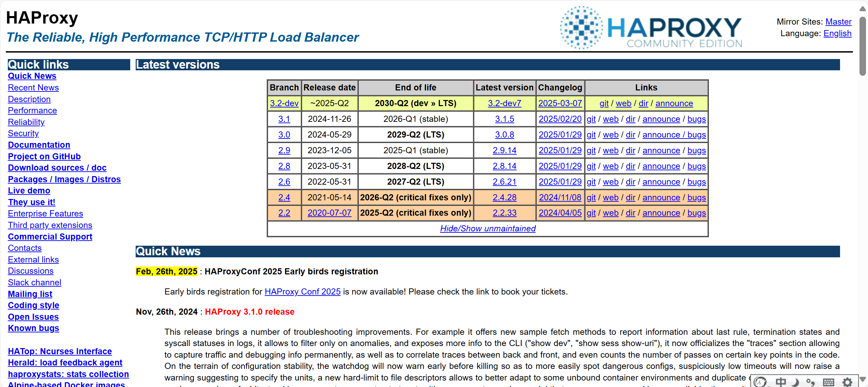The height and width of the screenshot is (387, 868).
Task: Go to Quick News in the sidebar
Action: coord(32,76)
